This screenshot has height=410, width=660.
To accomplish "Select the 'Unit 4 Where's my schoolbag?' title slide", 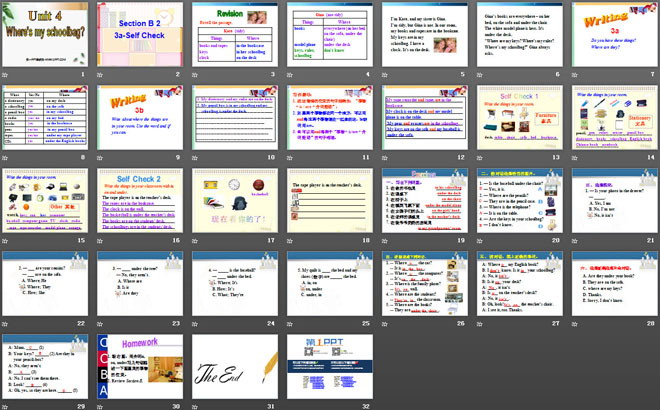I will [x=46, y=34].
